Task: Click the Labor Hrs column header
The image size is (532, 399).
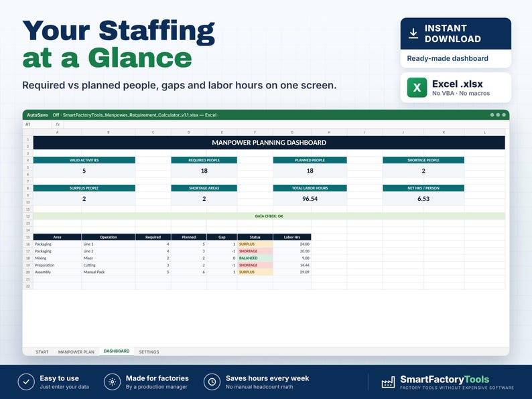Action: [291, 237]
